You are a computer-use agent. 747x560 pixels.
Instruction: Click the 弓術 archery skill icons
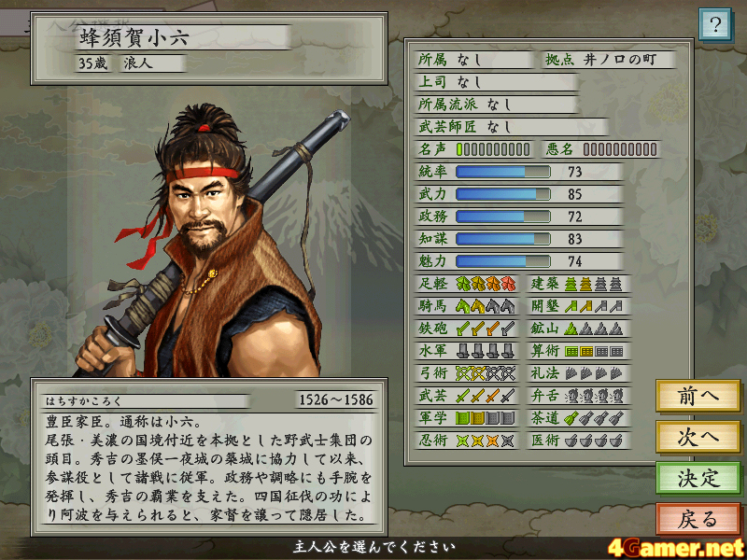[486, 372]
